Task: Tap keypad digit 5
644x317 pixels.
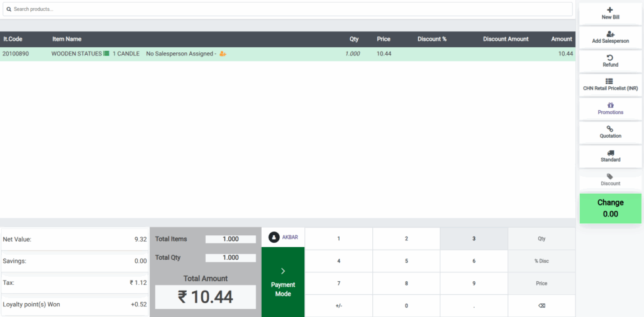Action: pos(406,261)
